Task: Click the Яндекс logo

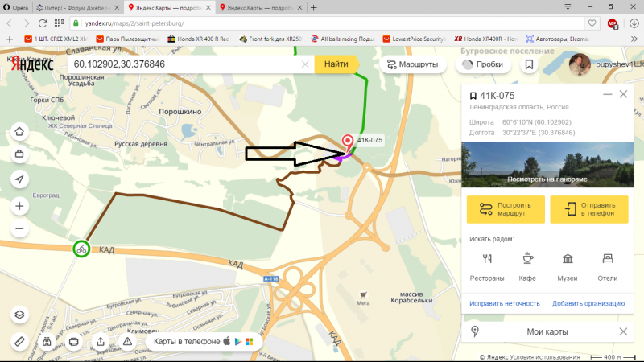Action: pos(32,64)
